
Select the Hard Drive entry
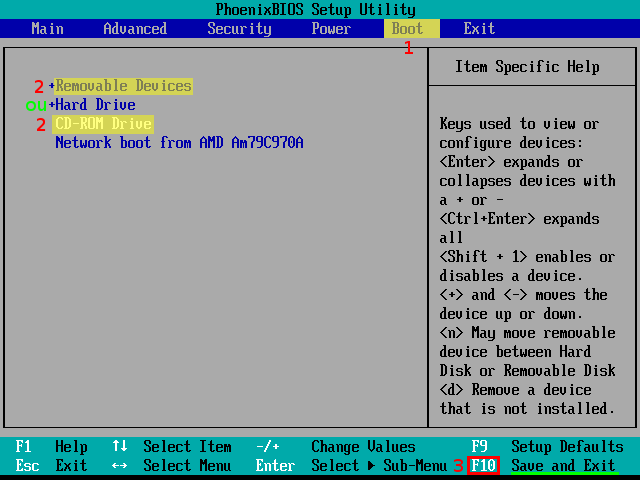coord(95,105)
